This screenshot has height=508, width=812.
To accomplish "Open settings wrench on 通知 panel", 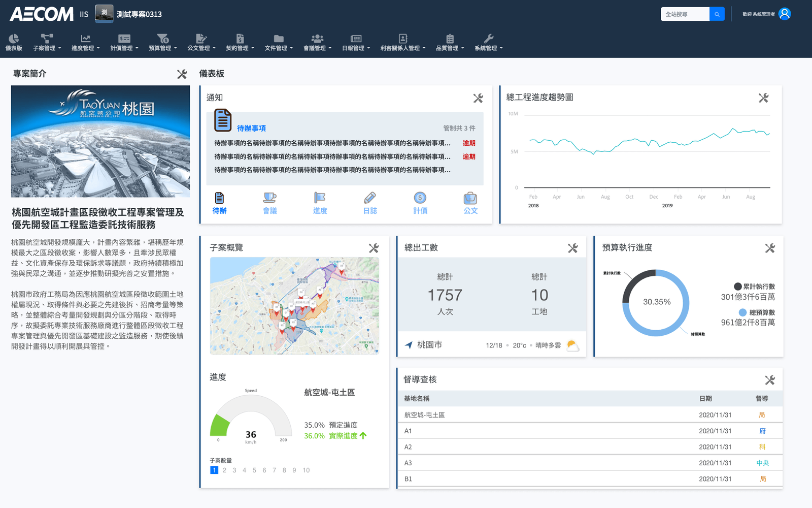I will click(x=478, y=98).
